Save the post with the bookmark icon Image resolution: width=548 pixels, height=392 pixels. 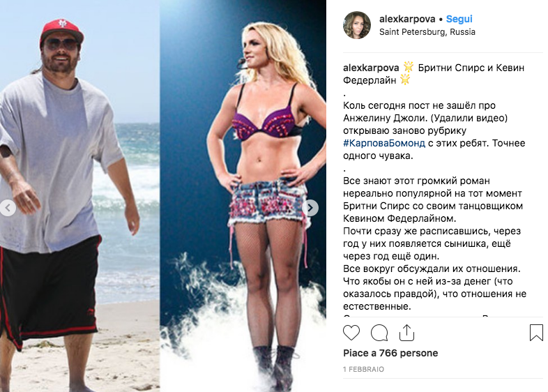click(x=536, y=333)
